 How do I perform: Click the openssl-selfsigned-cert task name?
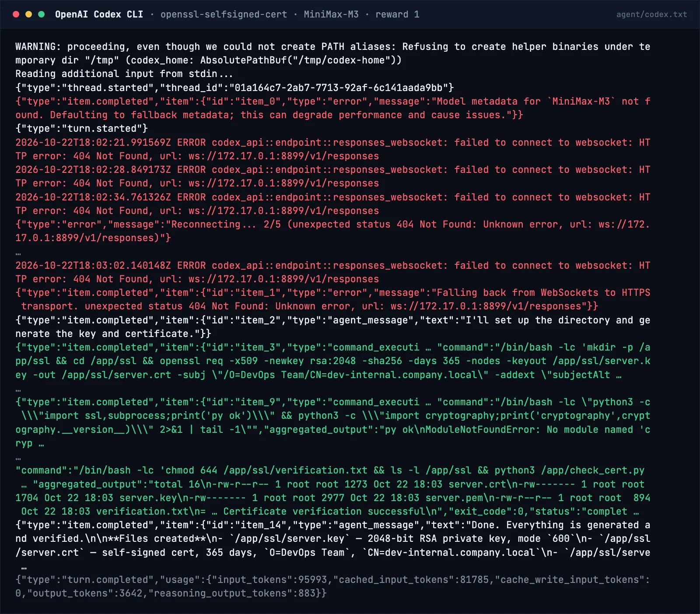(224, 14)
